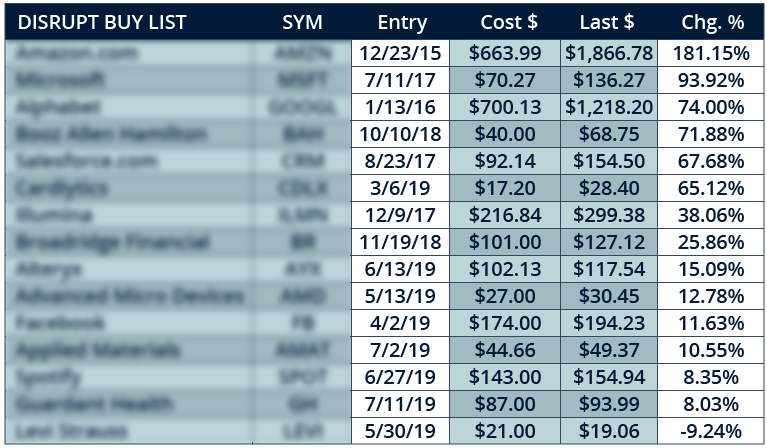Click the $700.13 cost cell

coord(505,107)
